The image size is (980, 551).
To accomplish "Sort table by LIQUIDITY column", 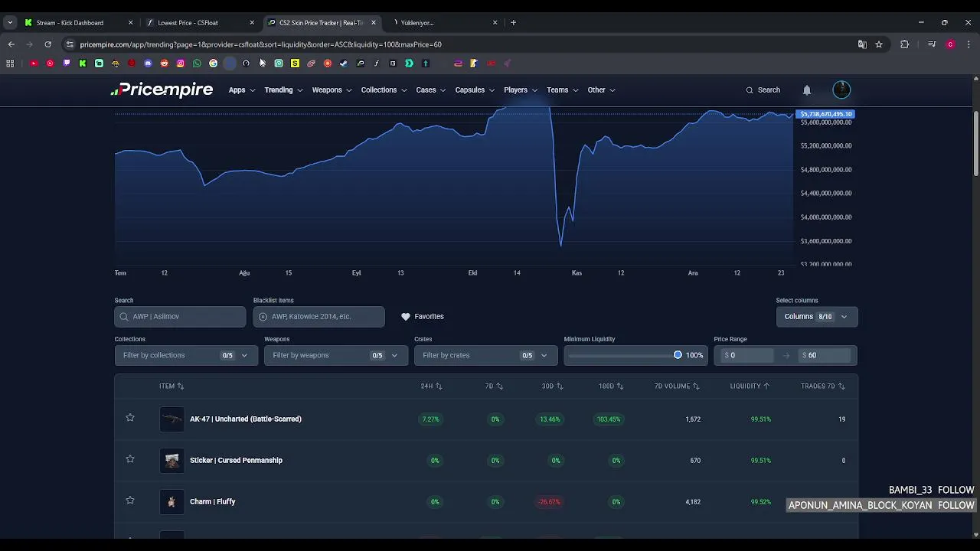I will tap(750, 386).
